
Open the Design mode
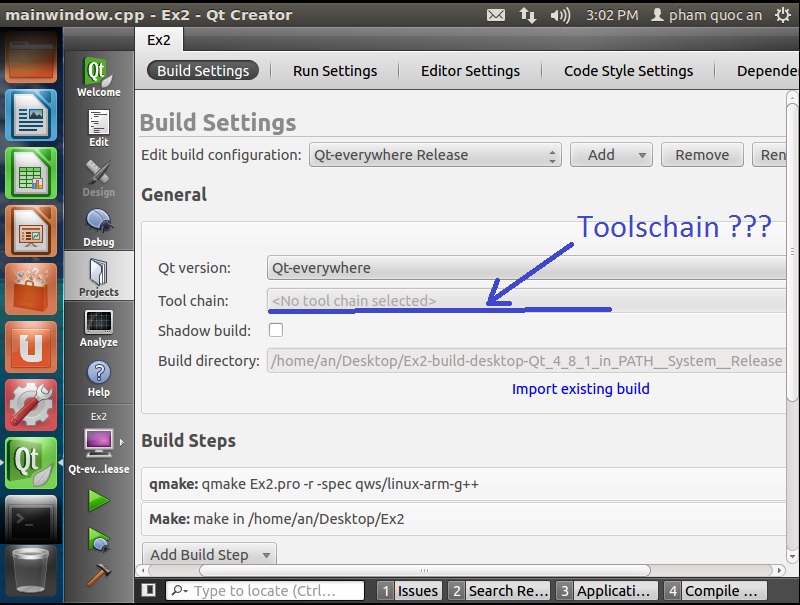(x=98, y=179)
